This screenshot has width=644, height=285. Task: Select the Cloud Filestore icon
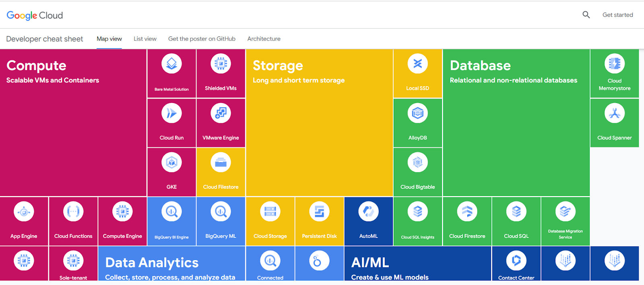221,162
